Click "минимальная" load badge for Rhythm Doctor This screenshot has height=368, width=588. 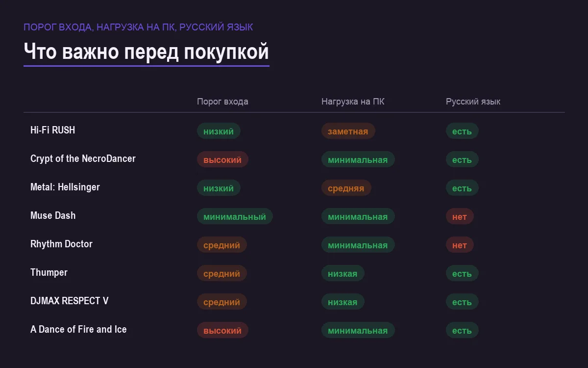(x=358, y=245)
